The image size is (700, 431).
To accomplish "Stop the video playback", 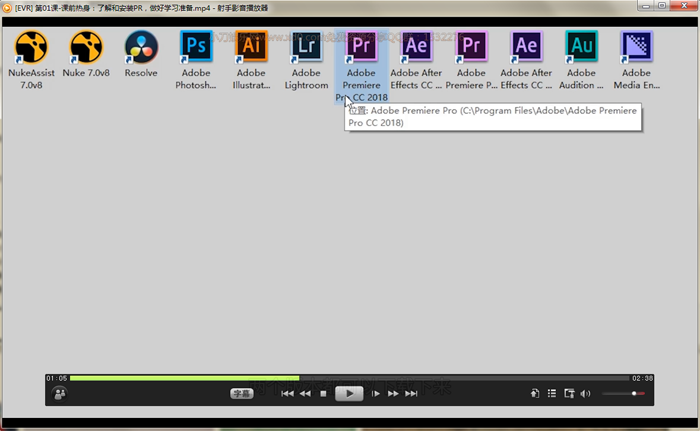I will coord(323,393).
